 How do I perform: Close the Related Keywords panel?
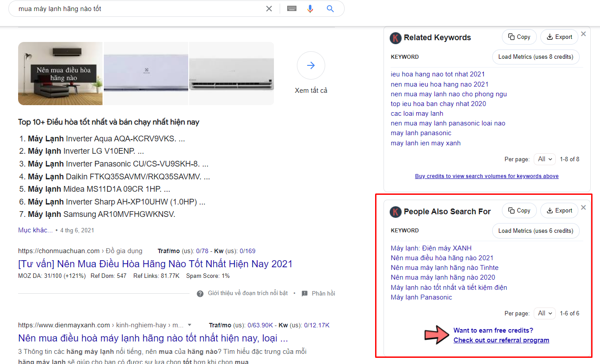coord(583,34)
